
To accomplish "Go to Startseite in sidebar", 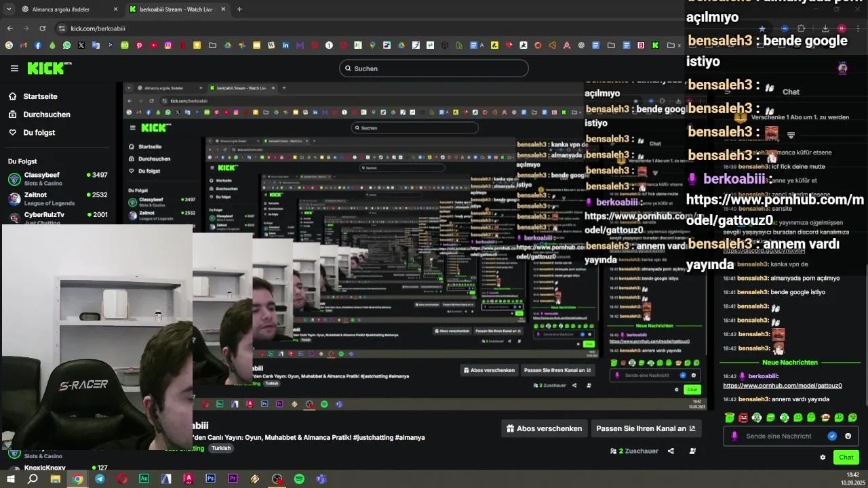I will (x=40, y=96).
